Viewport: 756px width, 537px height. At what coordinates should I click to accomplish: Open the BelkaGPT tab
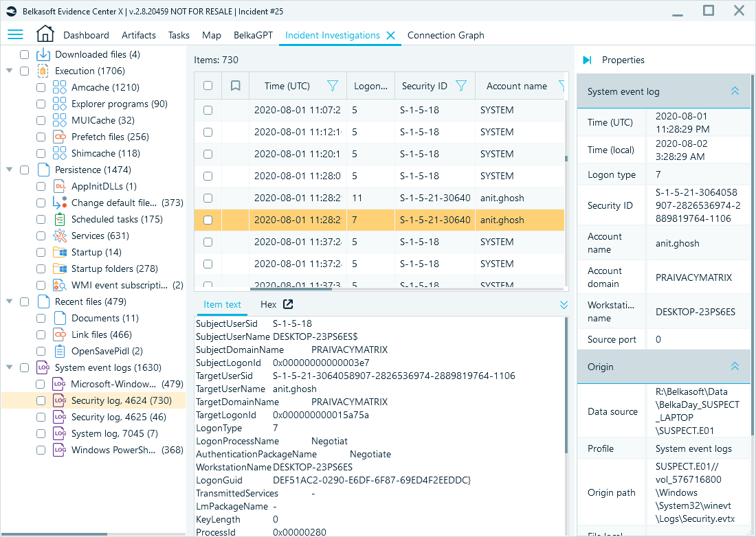(253, 35)
